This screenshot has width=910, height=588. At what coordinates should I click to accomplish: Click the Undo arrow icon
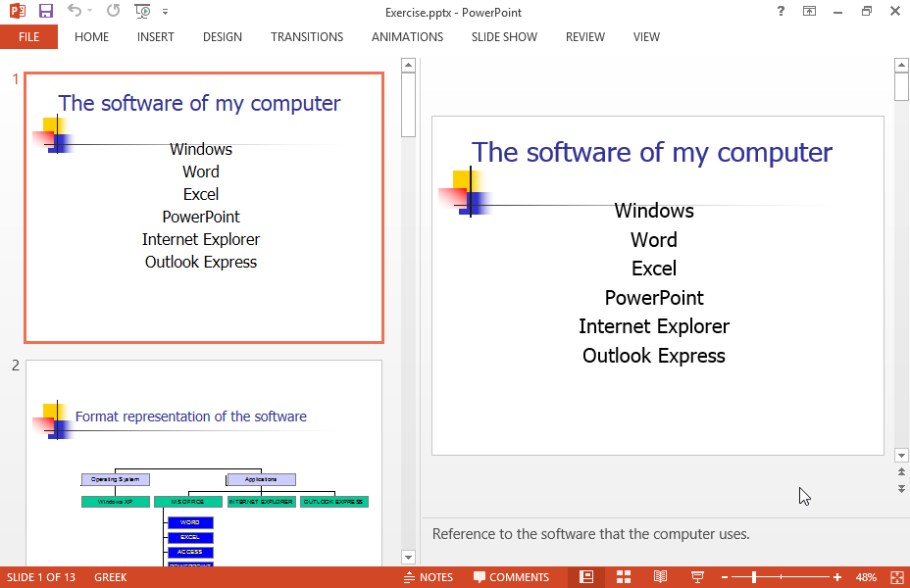[x=74, y=11]
